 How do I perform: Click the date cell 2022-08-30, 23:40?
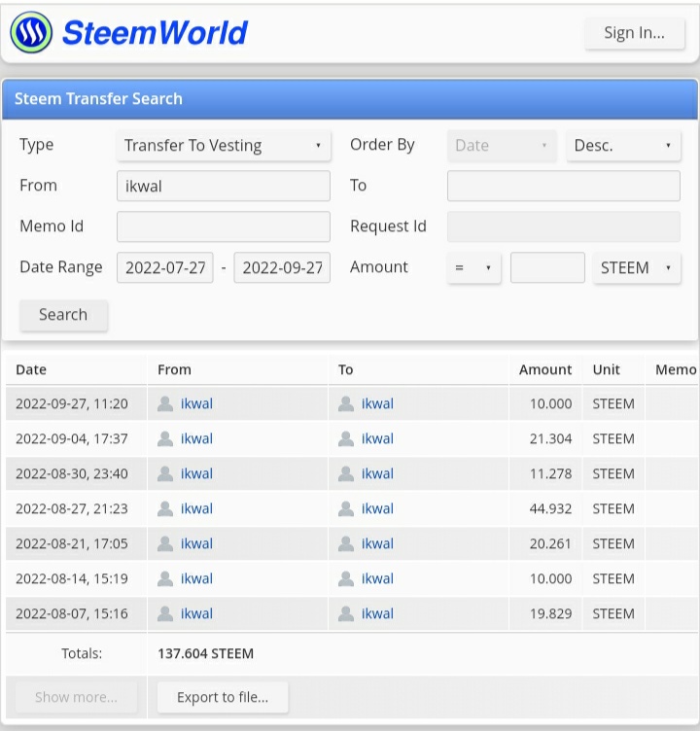click(x=72, y=473)
